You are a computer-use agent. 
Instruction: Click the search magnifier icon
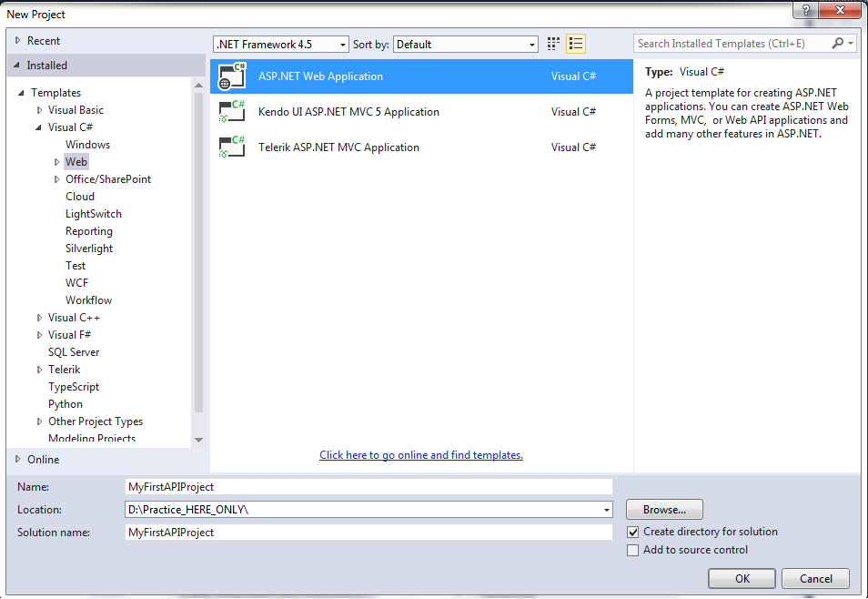838,43
